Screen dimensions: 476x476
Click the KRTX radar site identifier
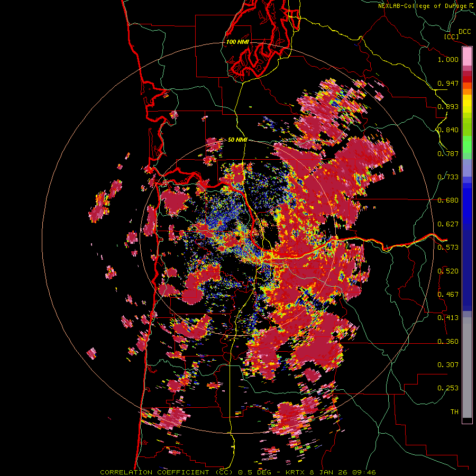[x=296, y=472]
